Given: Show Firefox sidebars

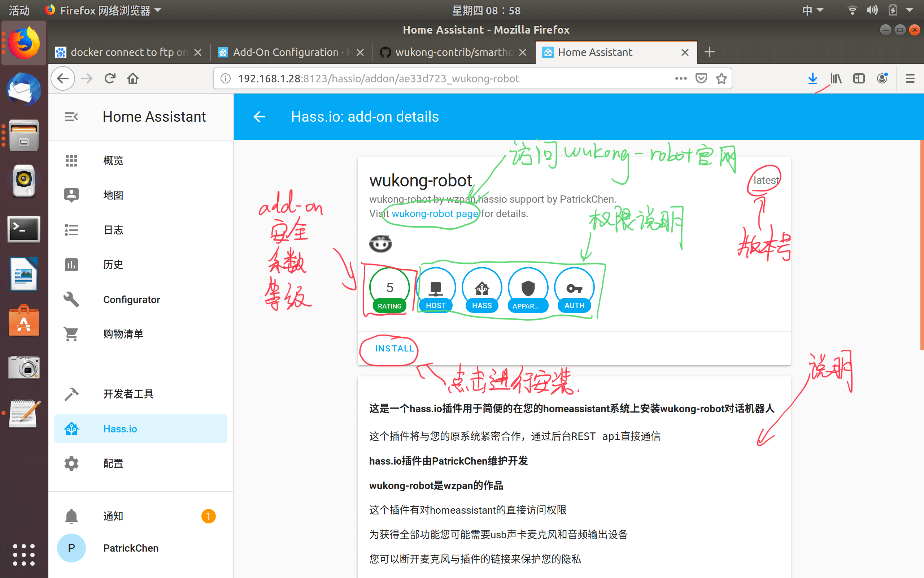Looking at the screenshot, I should (x=859, y=79).
